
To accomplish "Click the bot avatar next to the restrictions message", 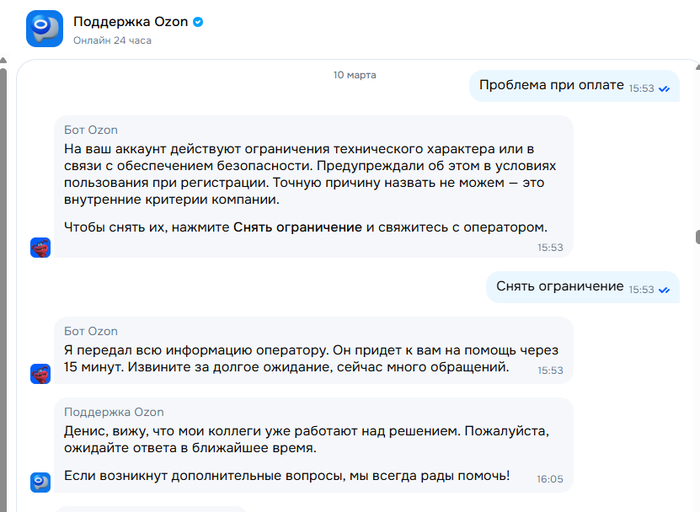I will point(40,247).
